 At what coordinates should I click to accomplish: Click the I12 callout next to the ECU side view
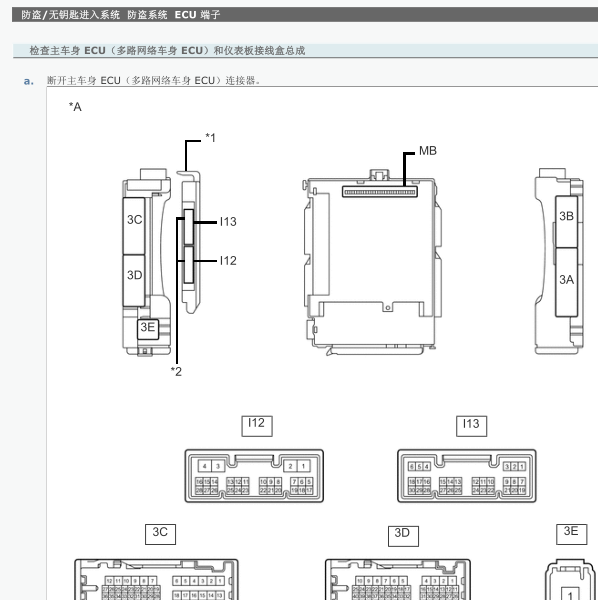[228, 261]
